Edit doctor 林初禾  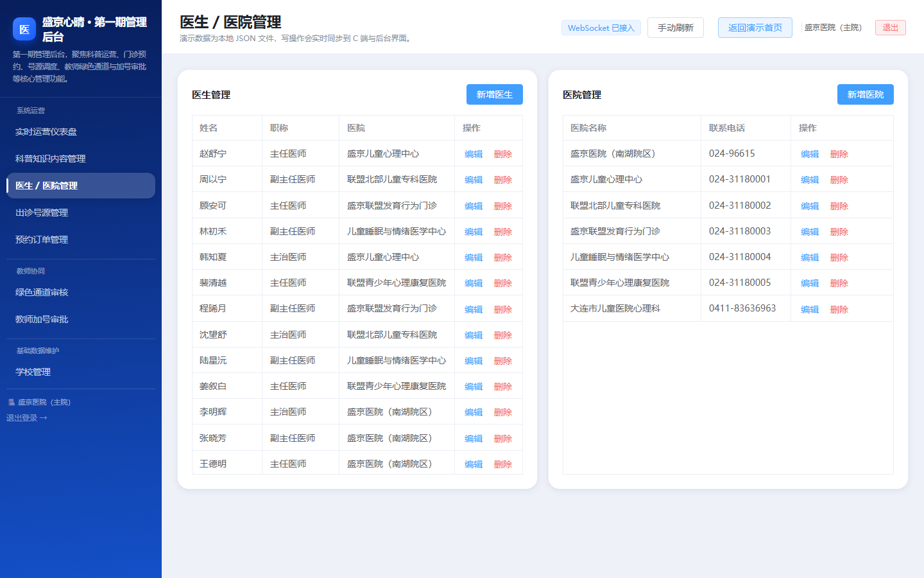click(x=474, y=232)
